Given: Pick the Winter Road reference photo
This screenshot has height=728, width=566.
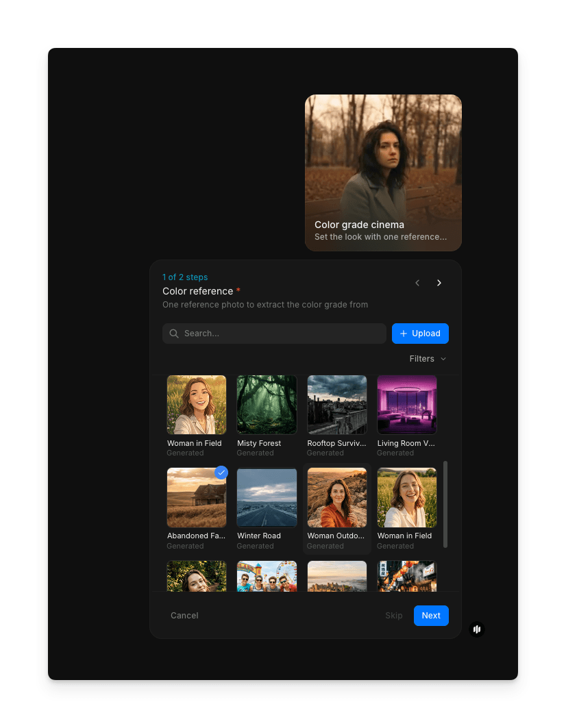Looking at the screenshot, I should (x=267, y=497).
